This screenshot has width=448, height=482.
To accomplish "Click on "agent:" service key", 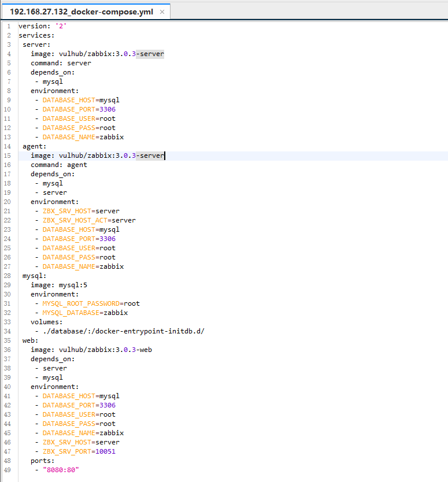I will pyautogui.click(x=35, y=146).
